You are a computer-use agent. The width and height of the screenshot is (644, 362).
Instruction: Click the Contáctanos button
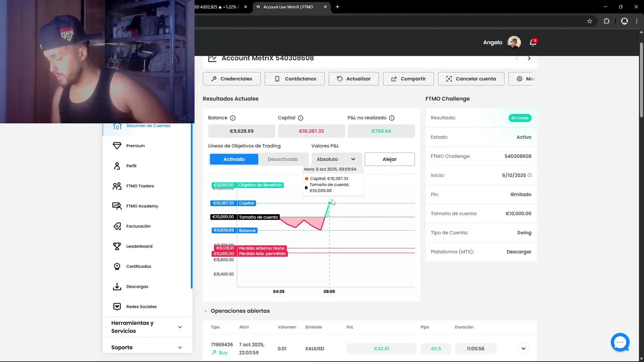pos(294,79)
